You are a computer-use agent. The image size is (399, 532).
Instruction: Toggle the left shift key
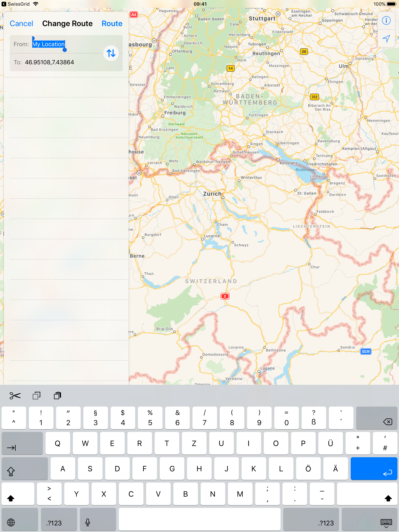point(18,494)
